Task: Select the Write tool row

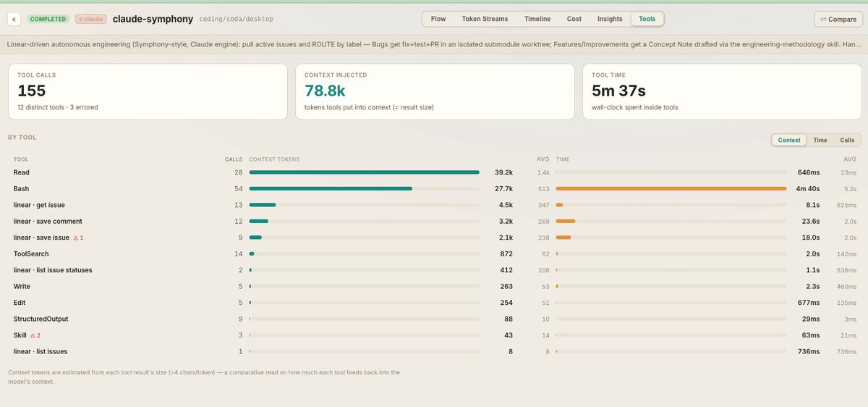Action: coord(434,286)
